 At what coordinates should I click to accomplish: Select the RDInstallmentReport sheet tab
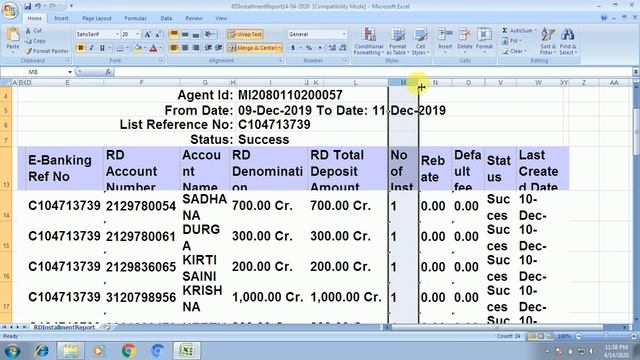[x=64, y=327]
